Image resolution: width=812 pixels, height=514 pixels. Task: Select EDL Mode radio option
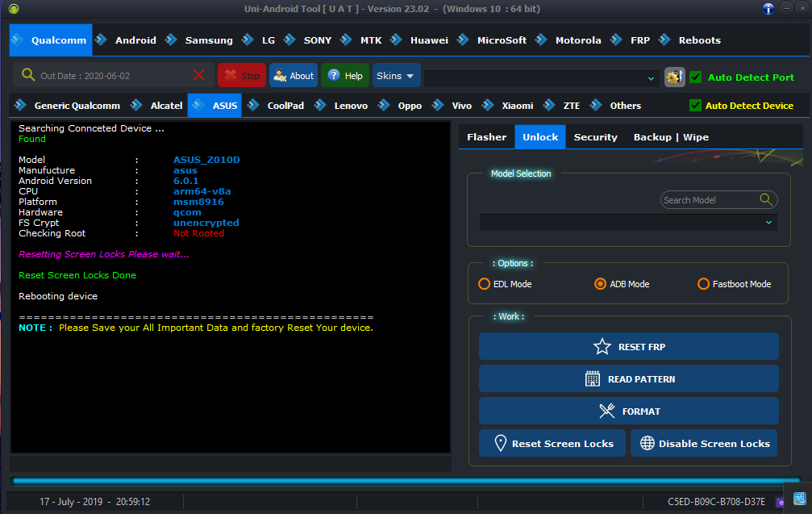coord(484,284)
